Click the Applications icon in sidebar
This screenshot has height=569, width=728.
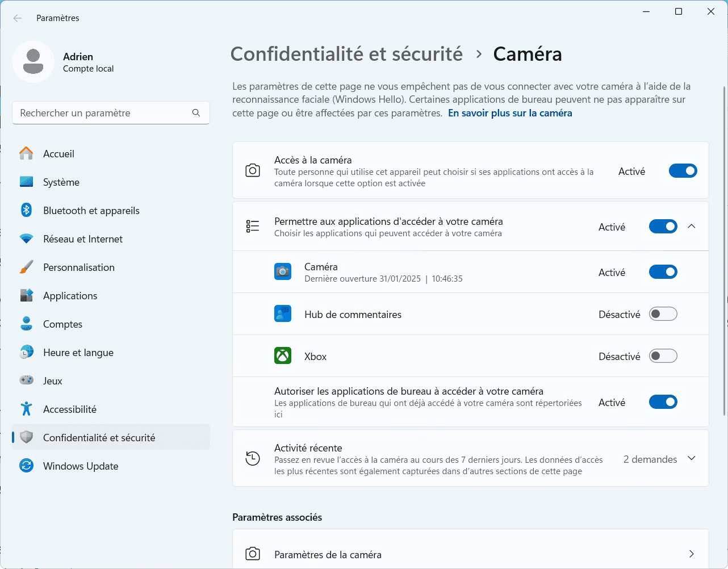coord(26,295)
